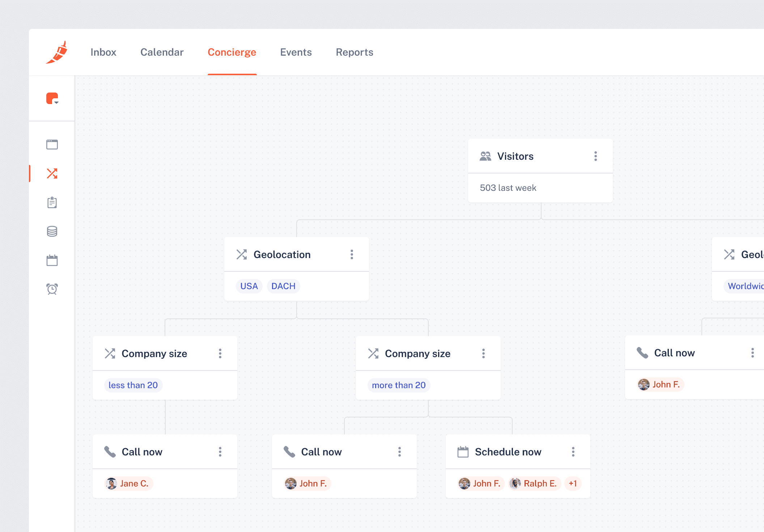This screenshot has height=532, width=764.
Task: Switch to the Inbox tab
Action: click(103, 52)
